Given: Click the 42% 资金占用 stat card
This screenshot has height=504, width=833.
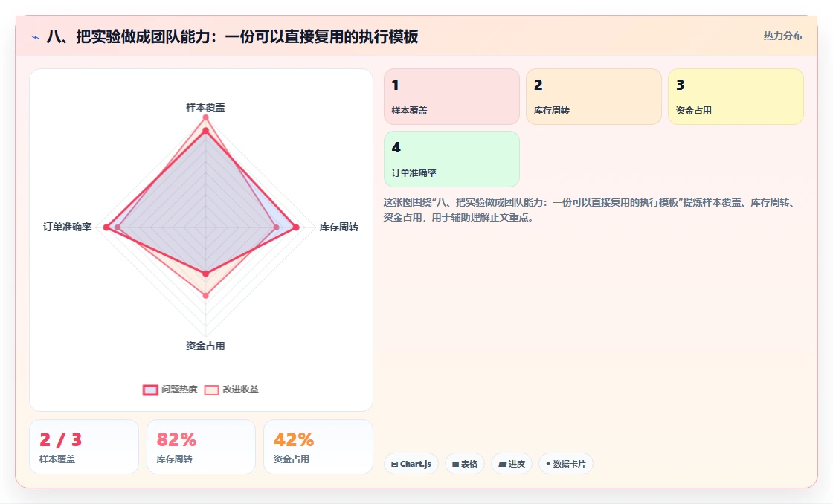Looking at the screenshot, I should (318, 447).
